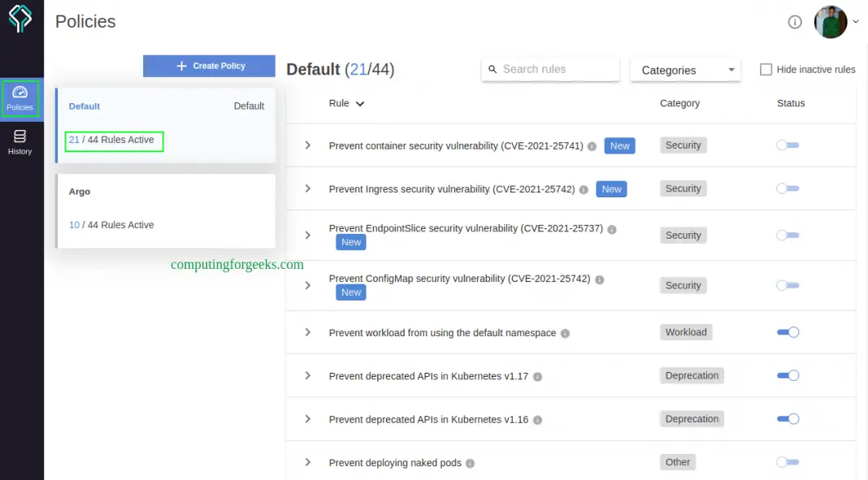
Task: Open the user profile picture
Action: [830, 22]
